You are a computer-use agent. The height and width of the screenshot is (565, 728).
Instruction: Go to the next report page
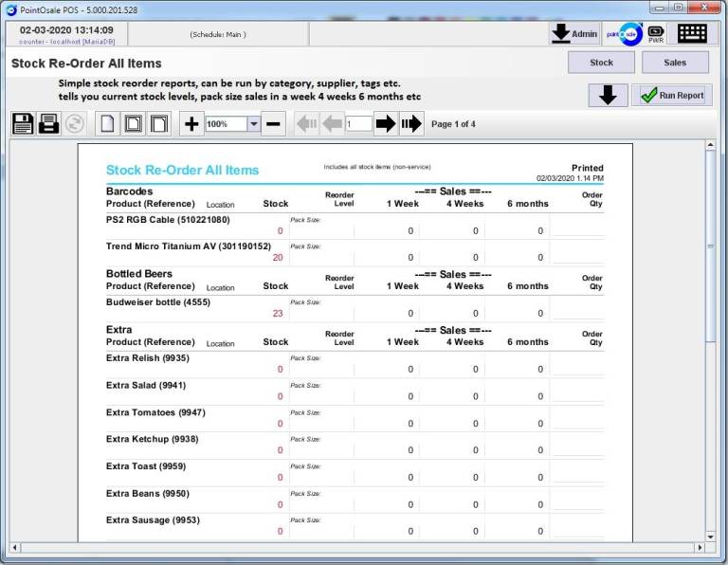tap(385, 124)
